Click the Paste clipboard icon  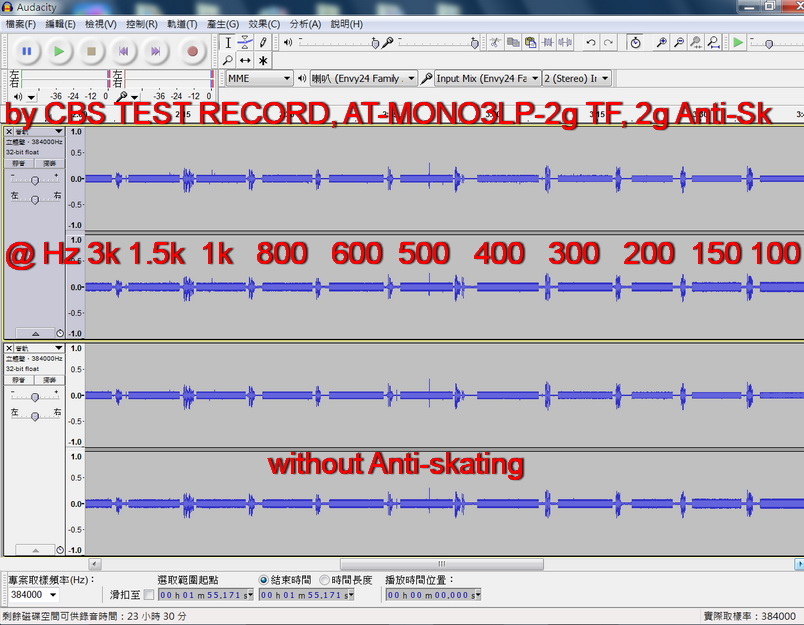click(530, 43)
